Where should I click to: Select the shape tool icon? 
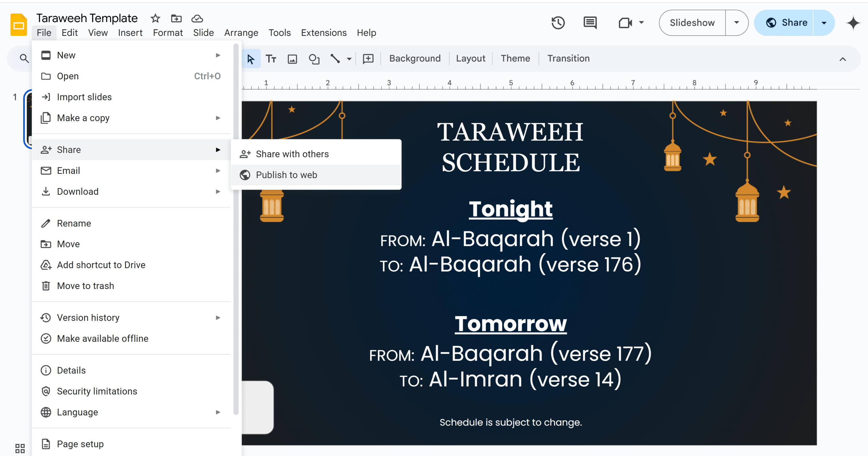coord(314,59)
